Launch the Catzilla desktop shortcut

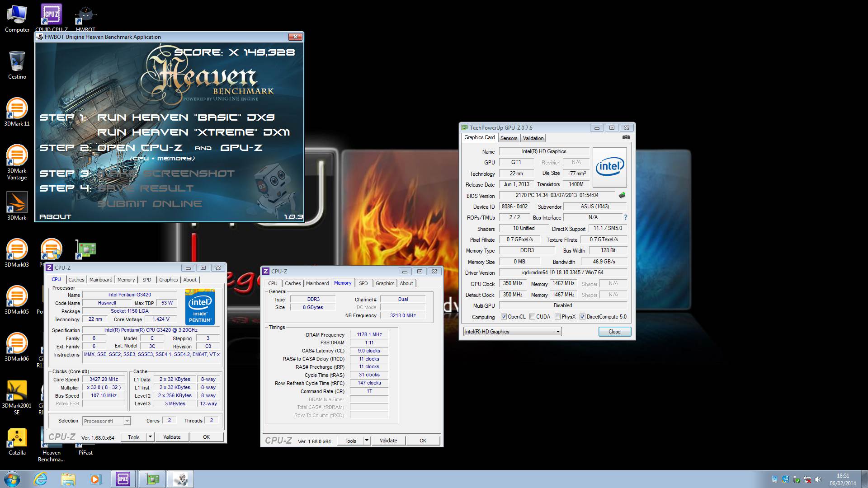tap(17, 441)
